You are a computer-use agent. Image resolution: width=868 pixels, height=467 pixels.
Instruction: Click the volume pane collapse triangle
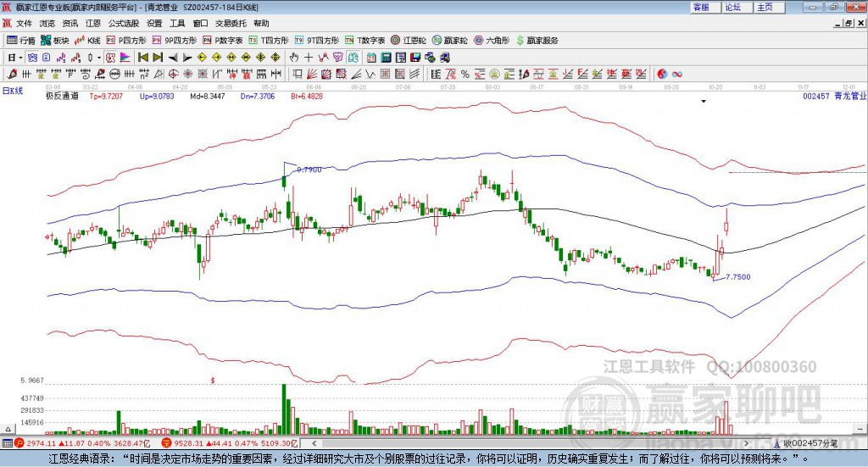(8, 429)
